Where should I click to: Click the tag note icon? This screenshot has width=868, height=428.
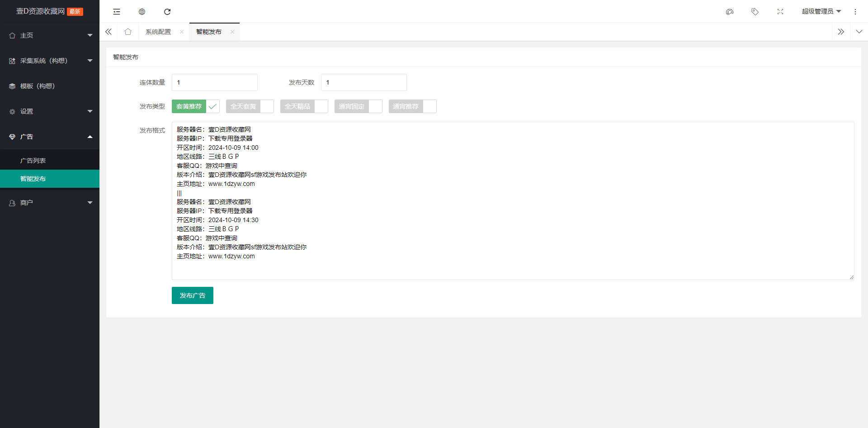pos(755,12)
